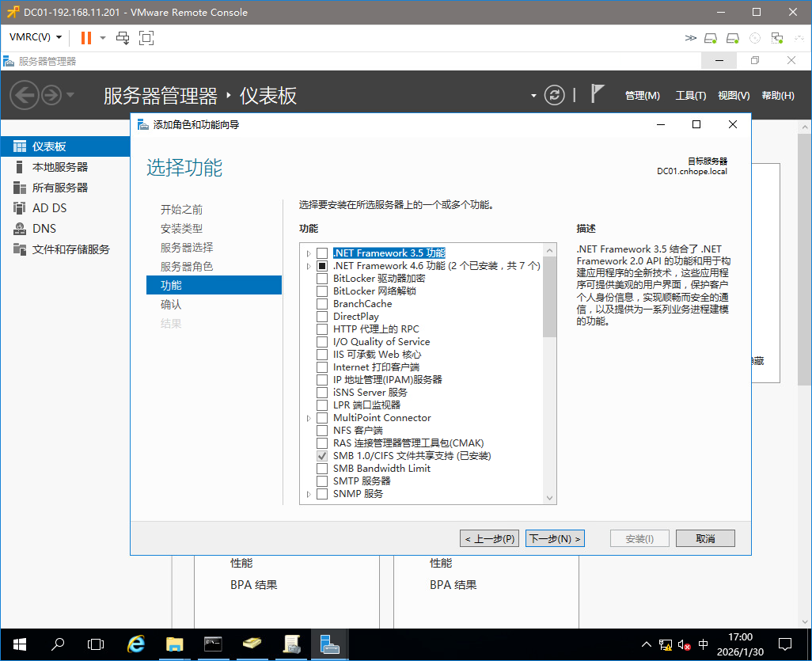The width and height of the screenshot is (812, 661).
Task: Open File Explorer from the taskbar
Action: click(175, 644)
